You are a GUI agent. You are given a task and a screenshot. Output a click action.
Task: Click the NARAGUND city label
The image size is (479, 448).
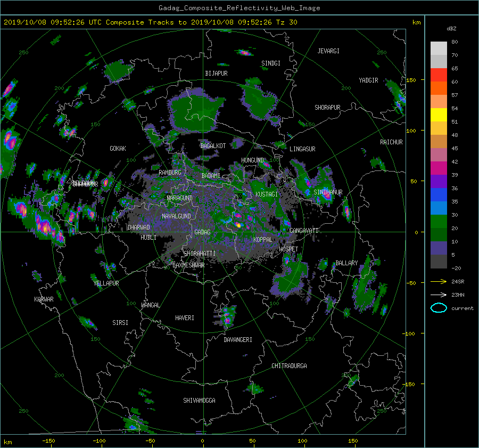click(180, 198)
